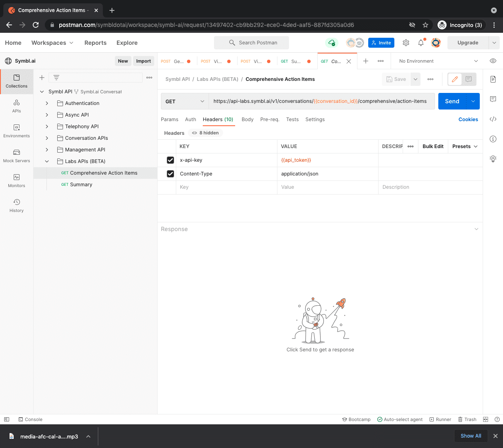The width and height of the screenshot is (503, 448).
Task: Switch to the Params tab
Action: (x=170, y=119)
